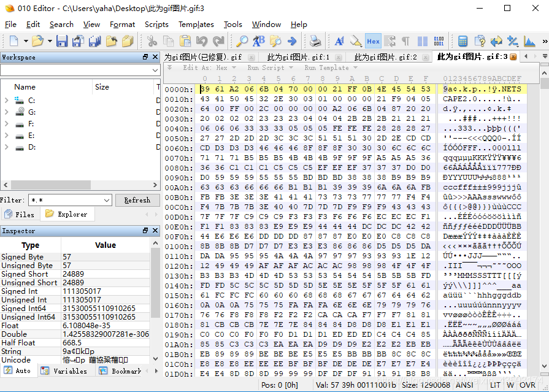Switch to the Explorer tab
Viewport: 549px width, 392px height.
(67, 214)
